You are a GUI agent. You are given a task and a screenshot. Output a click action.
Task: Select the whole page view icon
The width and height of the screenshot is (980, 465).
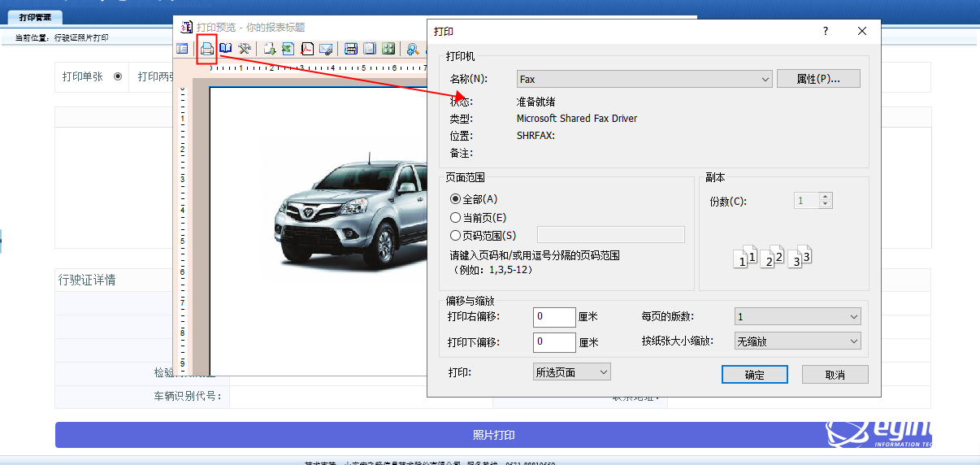370,49
